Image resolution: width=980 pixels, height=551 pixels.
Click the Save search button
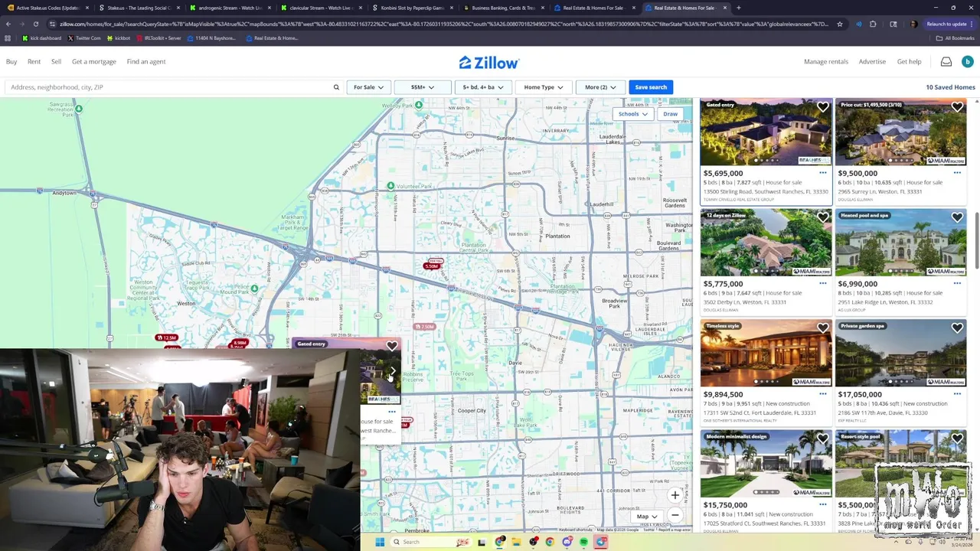click(x=651, y=87)
